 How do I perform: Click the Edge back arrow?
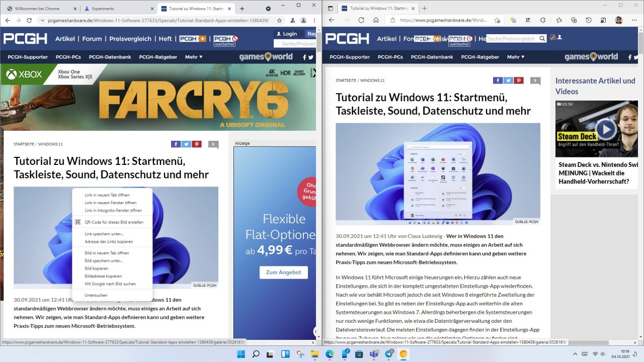click(x=332, y=20)
